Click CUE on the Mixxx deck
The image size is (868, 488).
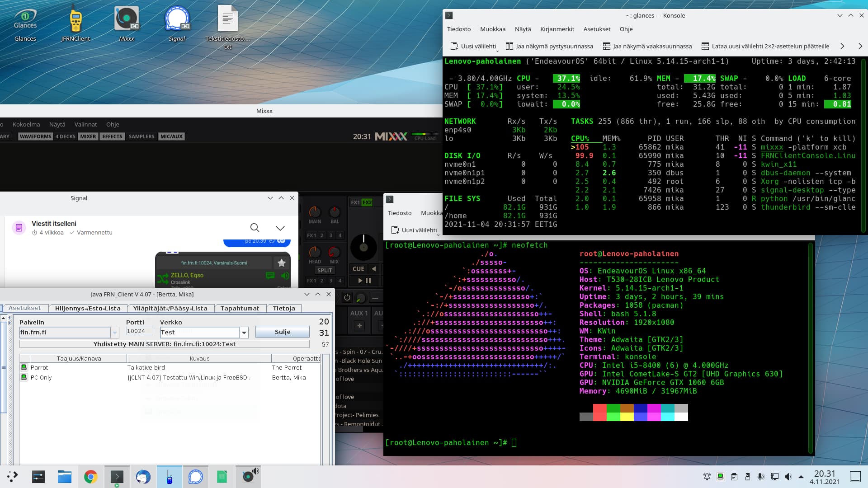pos(359,269)
